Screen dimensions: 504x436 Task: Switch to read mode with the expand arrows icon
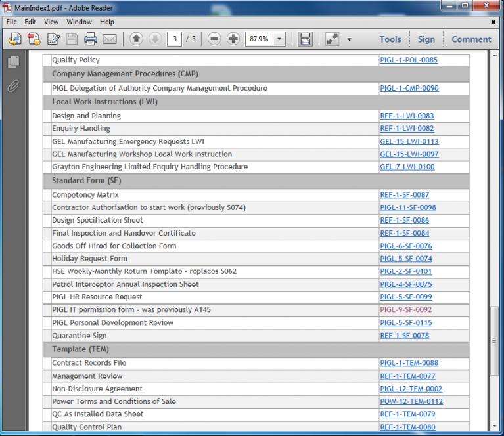pyautogui.click(x=332, y=39)
